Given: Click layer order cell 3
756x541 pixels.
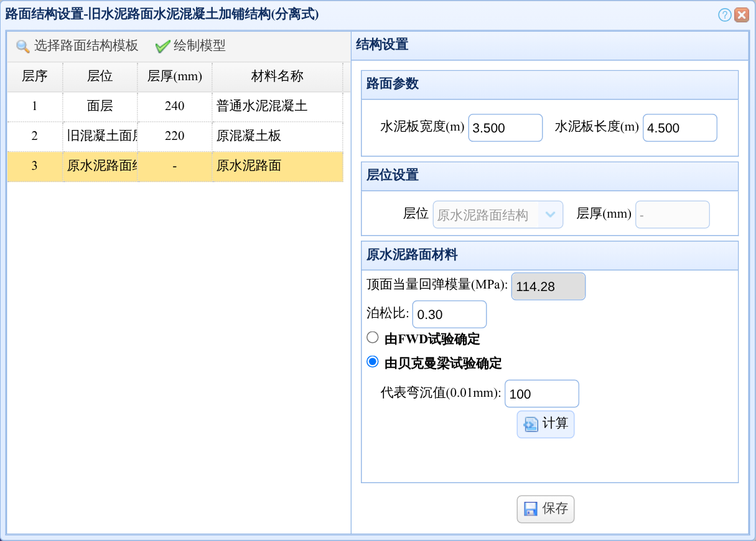Looking at the screenshot, I should tap(35, 166).
